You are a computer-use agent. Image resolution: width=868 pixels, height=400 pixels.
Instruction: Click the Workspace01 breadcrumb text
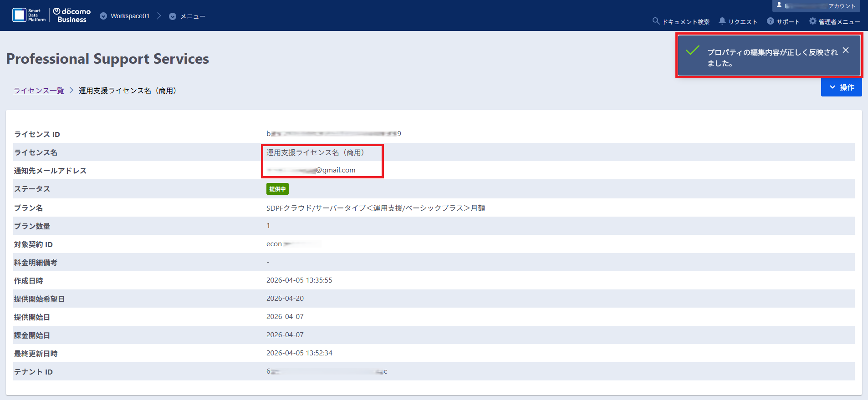(130, 16)
